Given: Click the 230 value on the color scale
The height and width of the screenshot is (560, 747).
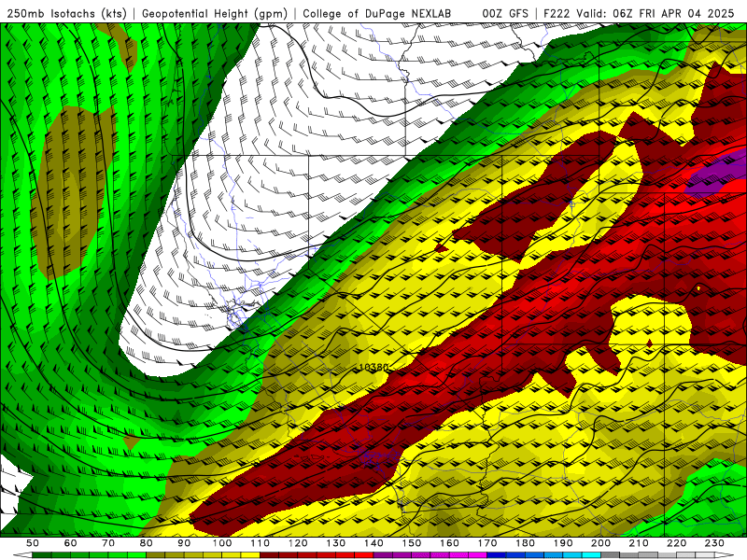Looking at the screenshot, I should pyautogui.click(x=714, y=543).
